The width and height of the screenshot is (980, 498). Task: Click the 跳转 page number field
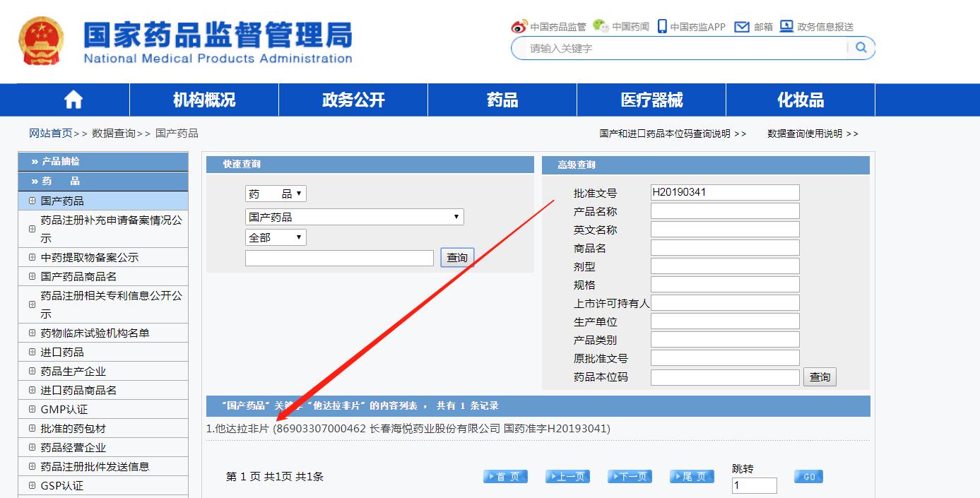click(753, 485)
